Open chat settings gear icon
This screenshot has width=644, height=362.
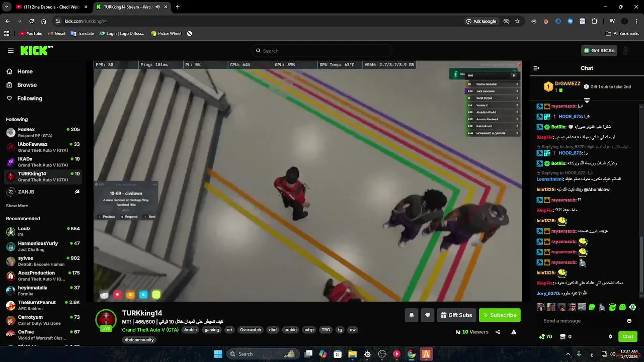click(x=610, y=336)
